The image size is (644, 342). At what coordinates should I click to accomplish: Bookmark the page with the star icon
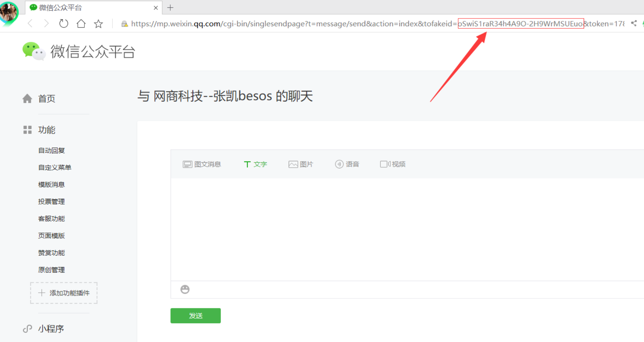click(98, 24)
